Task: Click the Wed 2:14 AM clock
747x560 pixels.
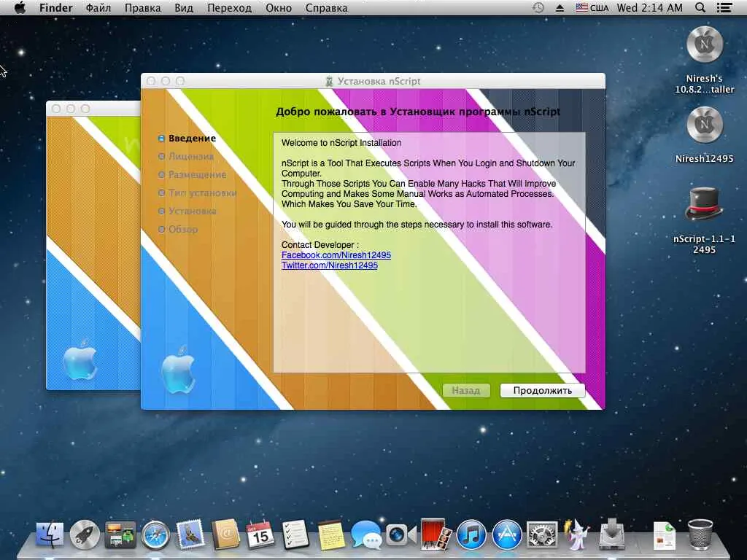Action: 649,7
